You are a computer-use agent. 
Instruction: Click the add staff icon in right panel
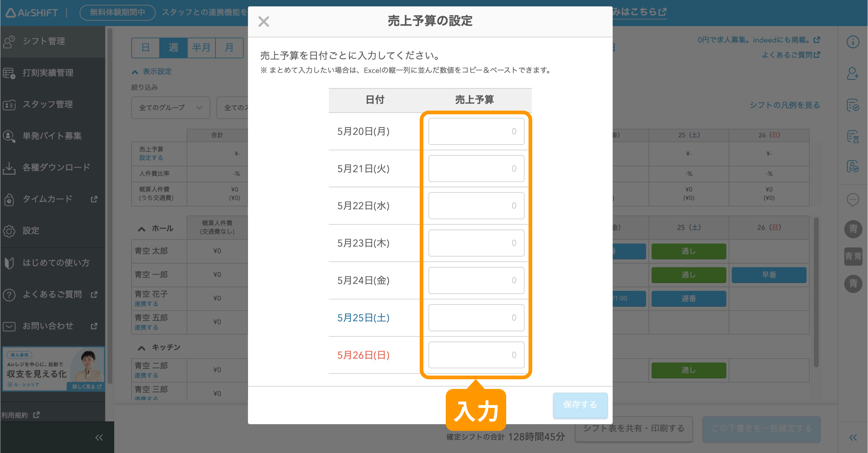point(853,74)
